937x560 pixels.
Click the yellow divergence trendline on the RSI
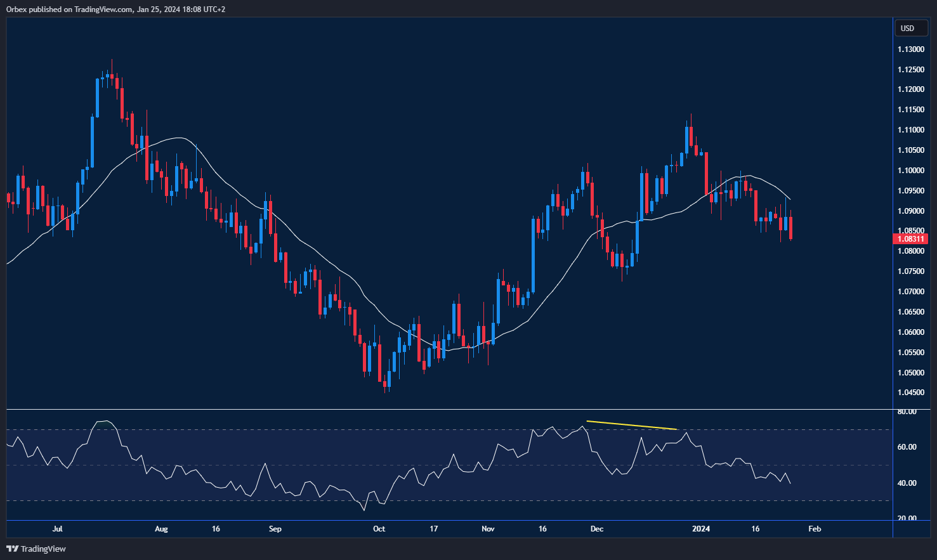tap(631, 424)
